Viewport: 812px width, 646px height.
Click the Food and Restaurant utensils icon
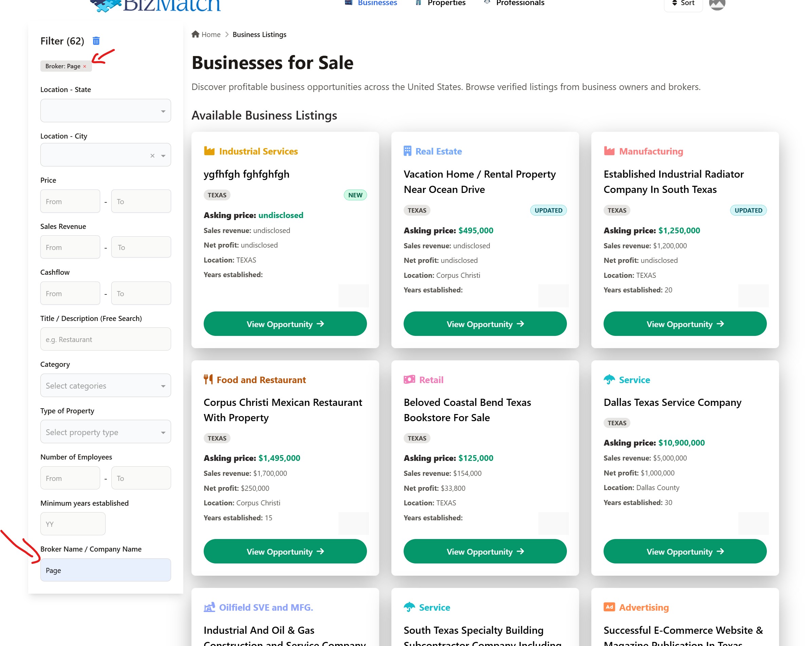coord(208,379)
